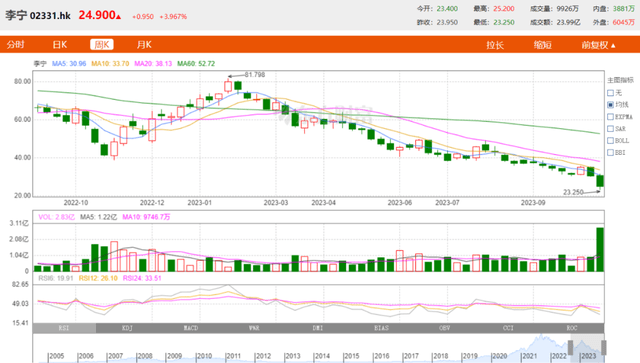The width and height of the screenshot is (640, 363).
Task: Click the 外盘 6045万 value
Action: pos(623,22)
